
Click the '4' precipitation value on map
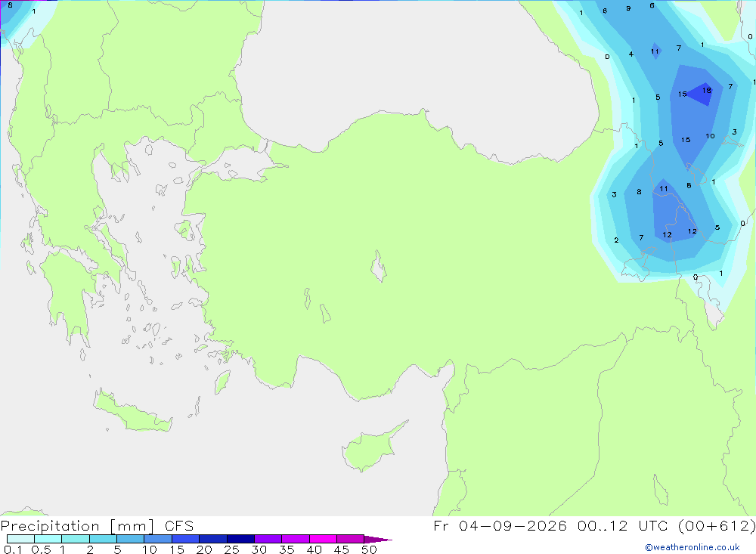(x=631, y=54)
